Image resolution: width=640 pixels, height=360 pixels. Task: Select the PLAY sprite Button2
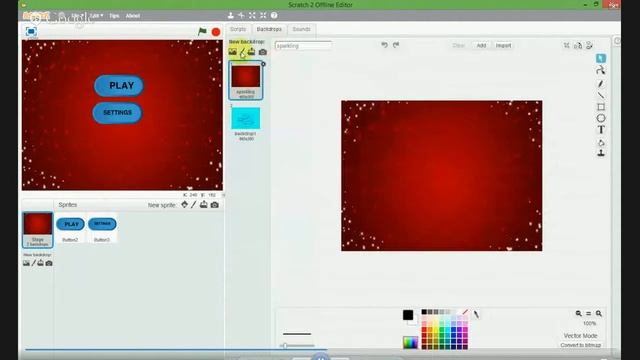tap(71, 228)
